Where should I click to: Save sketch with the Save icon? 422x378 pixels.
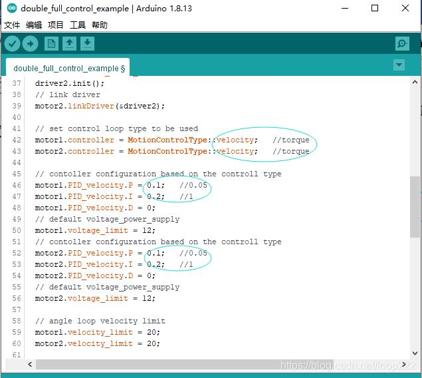click(x=87, y=44)
